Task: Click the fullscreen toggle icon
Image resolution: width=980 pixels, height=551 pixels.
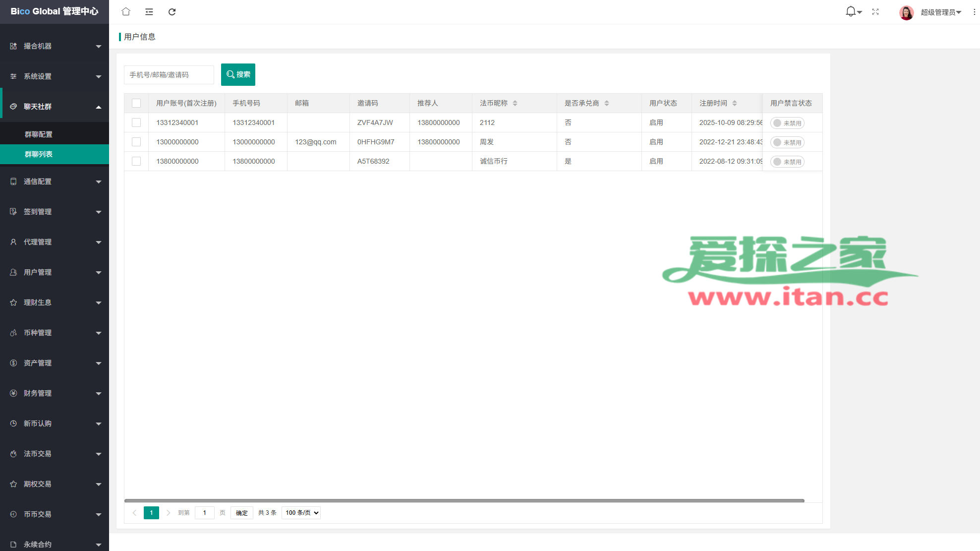Action: (x=875, y=11)
